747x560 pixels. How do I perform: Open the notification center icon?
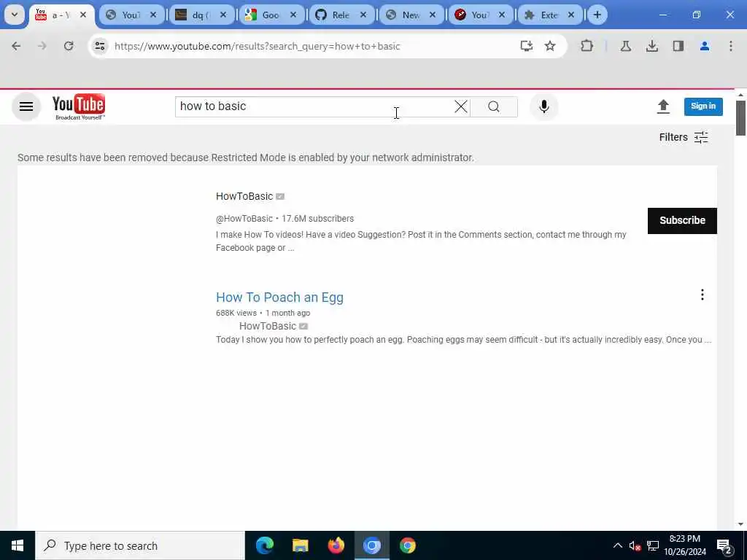(724, 545)
